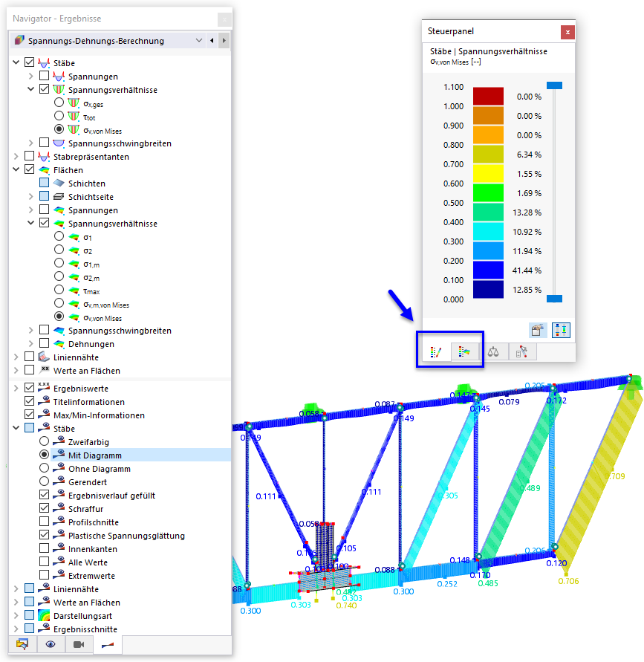Open Spannungs-Dehnungs-Berechnung dropdown
This screenshot has width=644, height=662.
click(199, 41)
